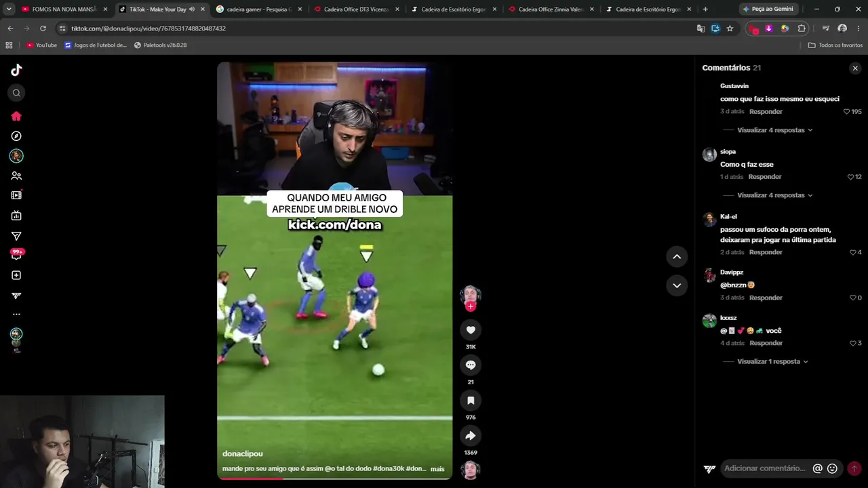Click the comment input field
The image size is (868, 488).
click(x=765, y=468)
